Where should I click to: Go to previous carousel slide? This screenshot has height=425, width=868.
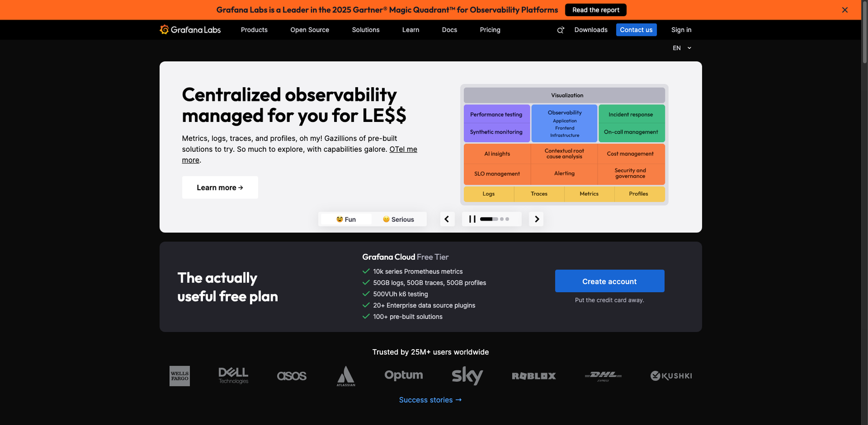click(x=447, y=219)
